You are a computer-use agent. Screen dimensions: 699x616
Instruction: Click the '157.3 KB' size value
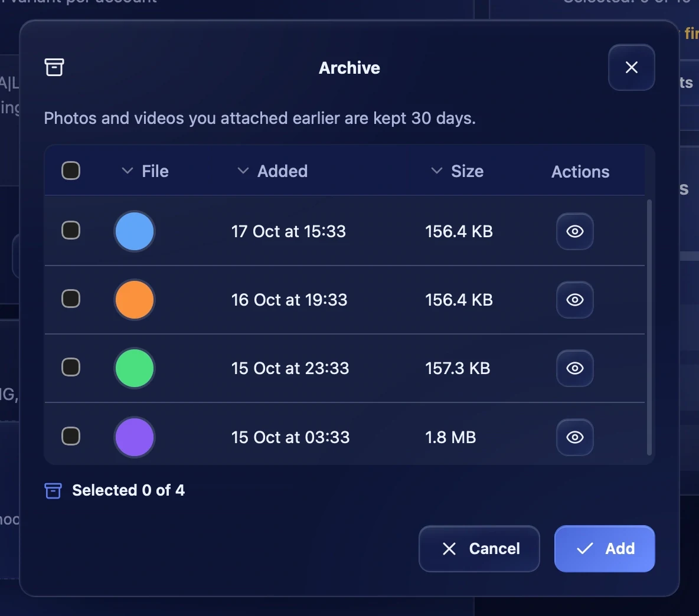458,369
